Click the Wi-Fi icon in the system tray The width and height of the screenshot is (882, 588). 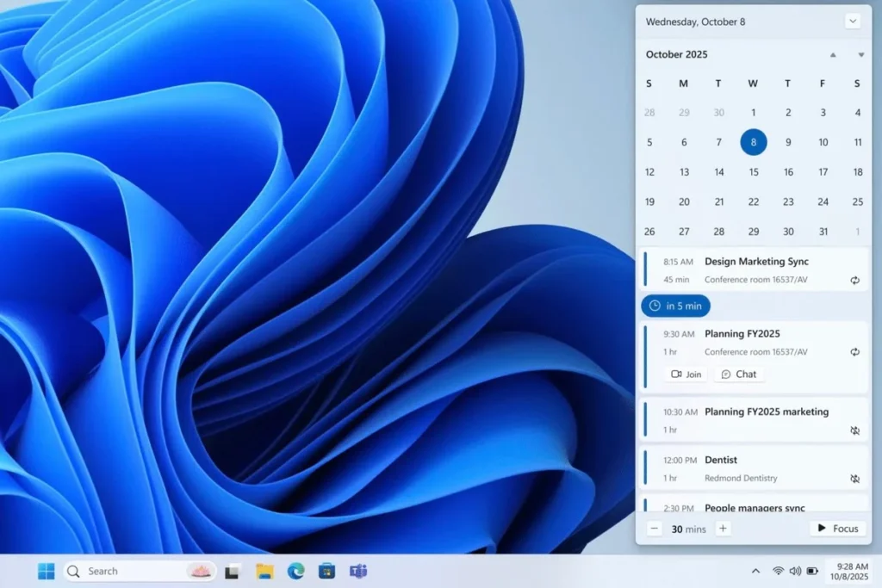point(777,570)
